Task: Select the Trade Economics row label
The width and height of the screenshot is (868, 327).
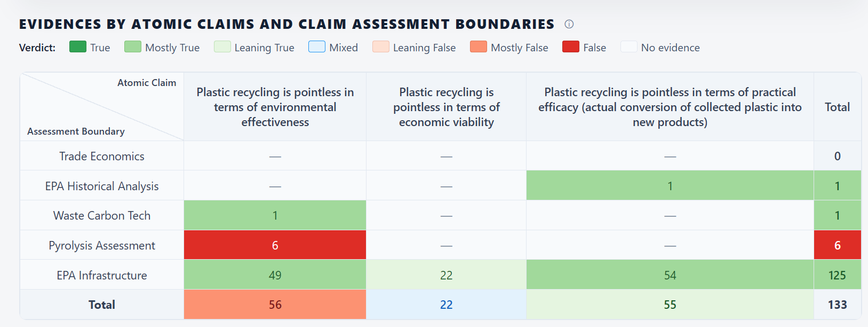Action: pyautogui.click(x=102, y=156)
